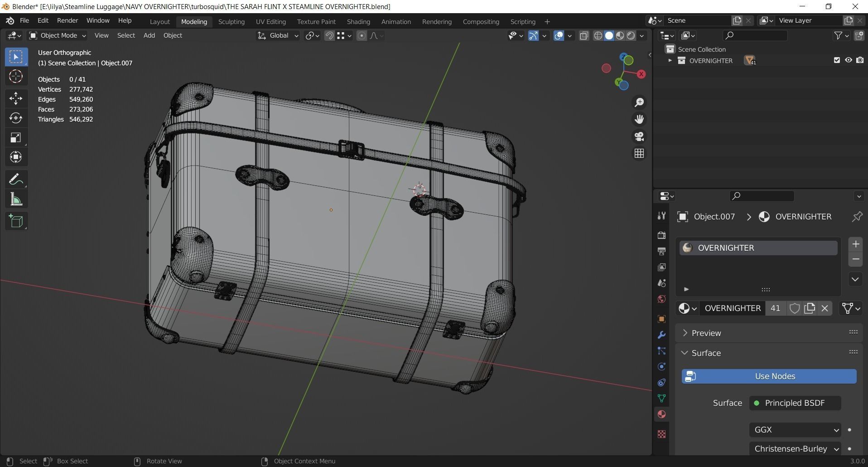Open the Object properties tab
This screenshot has width=868, height=467.
[x=661, y=319]
